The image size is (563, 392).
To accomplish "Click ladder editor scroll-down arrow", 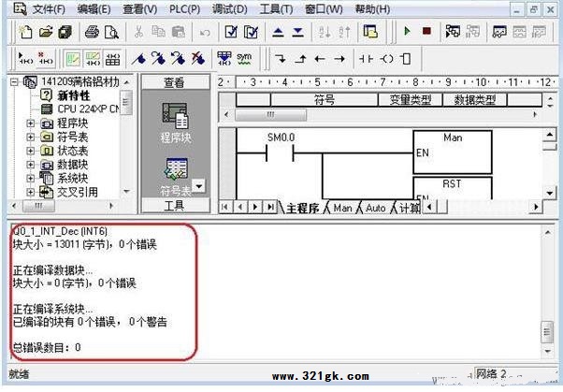I will tap(550, 194).
